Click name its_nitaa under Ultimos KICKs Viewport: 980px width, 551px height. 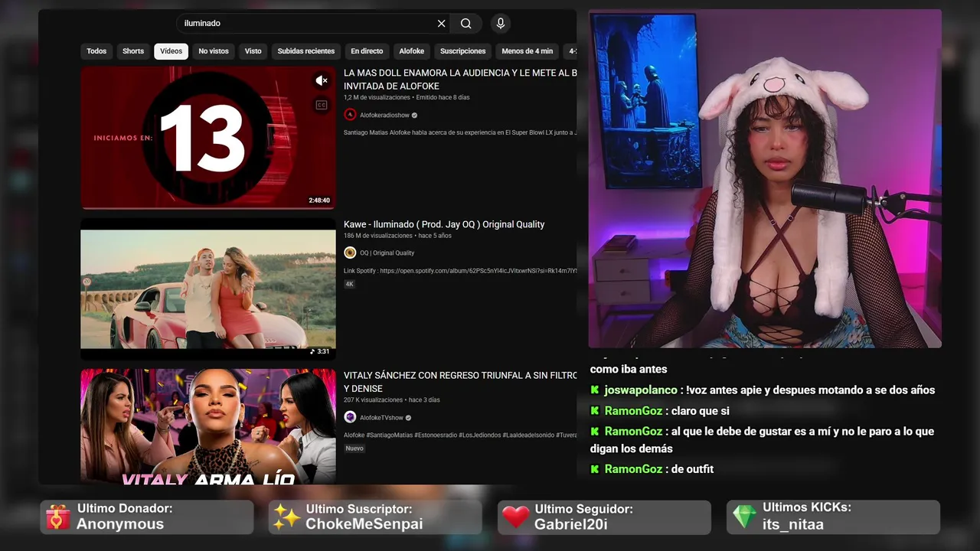tap(793, 524)
